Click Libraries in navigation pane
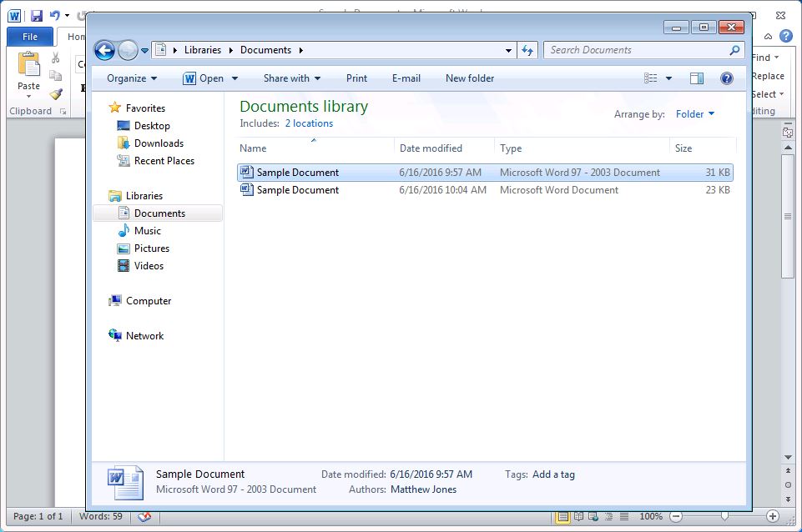 pyautogui.click(x=135, y=196)
